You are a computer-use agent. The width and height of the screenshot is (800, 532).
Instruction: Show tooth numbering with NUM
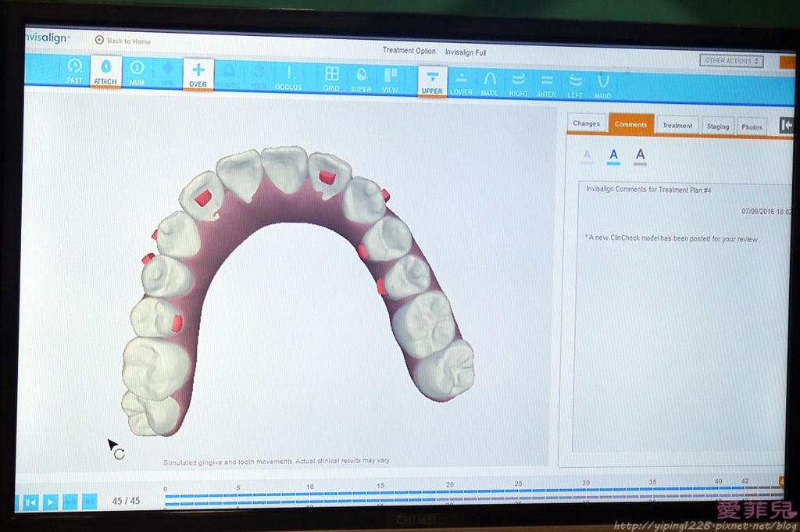137,73
